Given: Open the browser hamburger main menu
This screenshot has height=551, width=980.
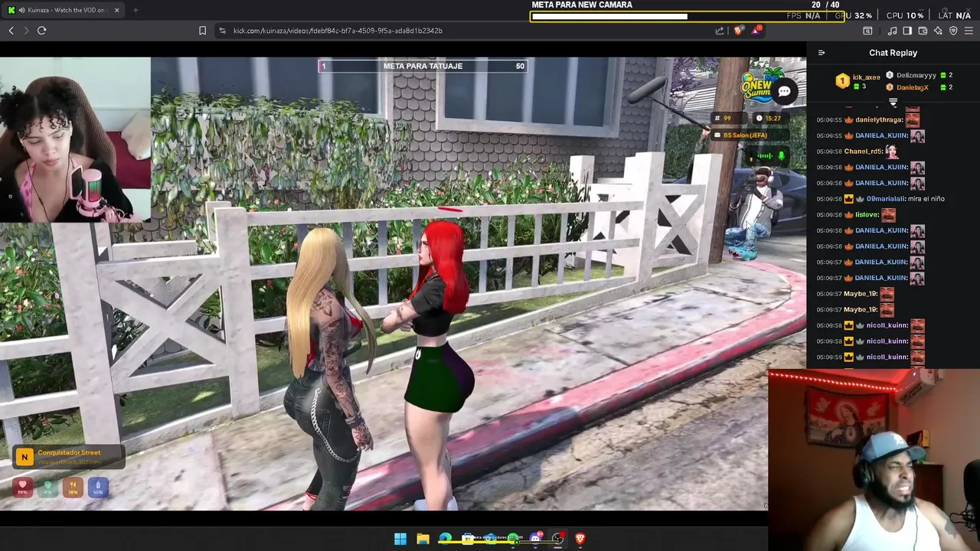Looking at the screenshot, I should (969, 31).
